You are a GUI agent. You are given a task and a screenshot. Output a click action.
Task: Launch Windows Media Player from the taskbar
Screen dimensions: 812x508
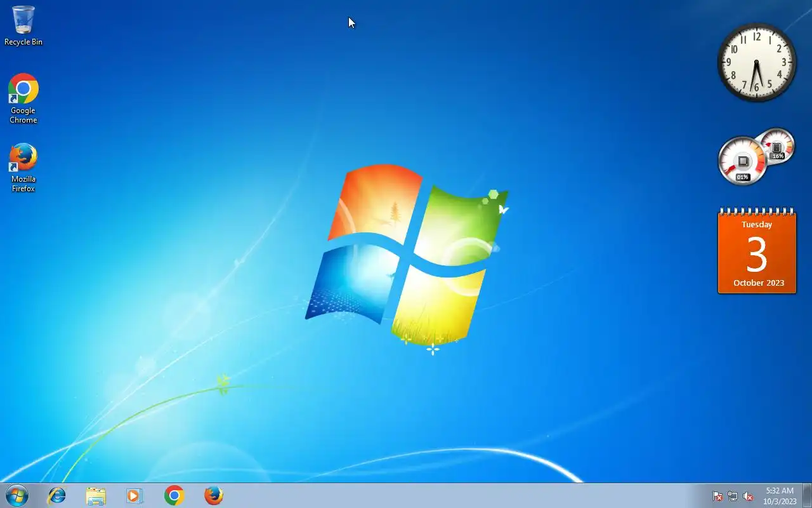[134, 495]
